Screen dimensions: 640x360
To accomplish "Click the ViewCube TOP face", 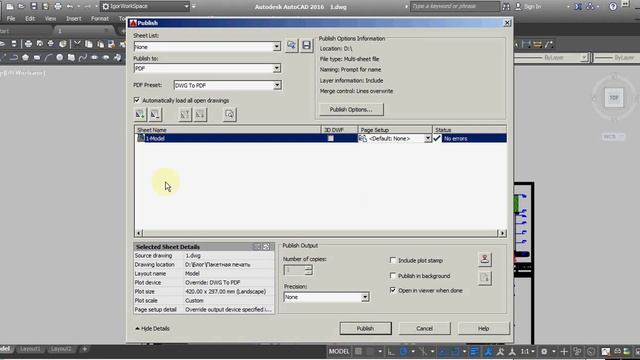I will [x=614, y=98].
